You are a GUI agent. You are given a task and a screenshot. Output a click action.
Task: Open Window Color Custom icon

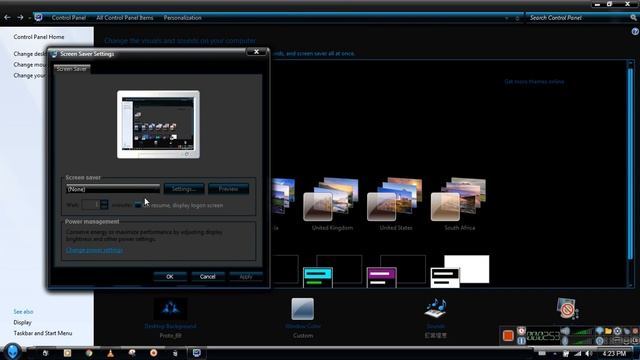click(x=303, y=309)
